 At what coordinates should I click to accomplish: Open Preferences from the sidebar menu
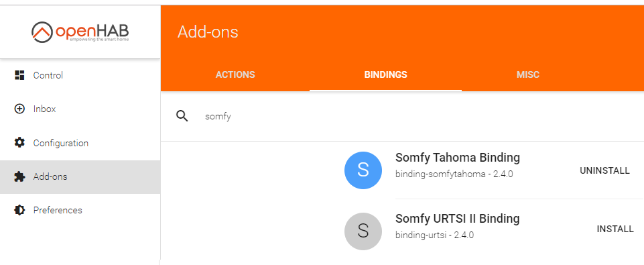click(x=80, y=210)
